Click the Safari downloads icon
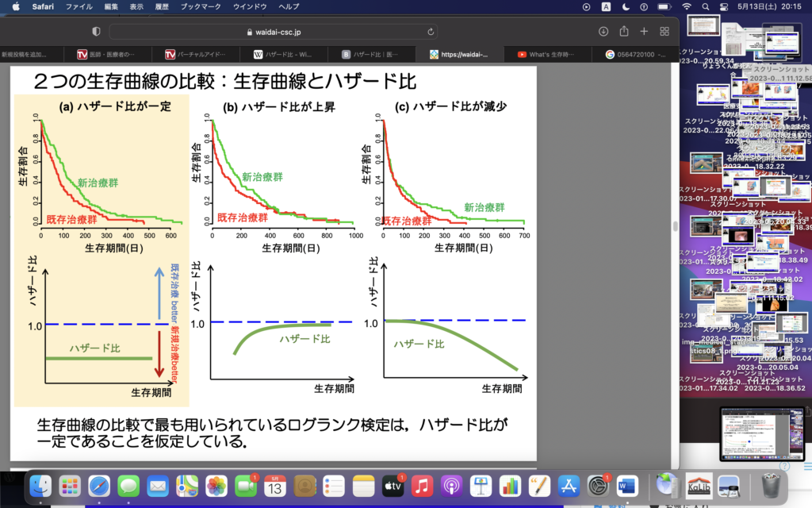 [x=603, y=31]
